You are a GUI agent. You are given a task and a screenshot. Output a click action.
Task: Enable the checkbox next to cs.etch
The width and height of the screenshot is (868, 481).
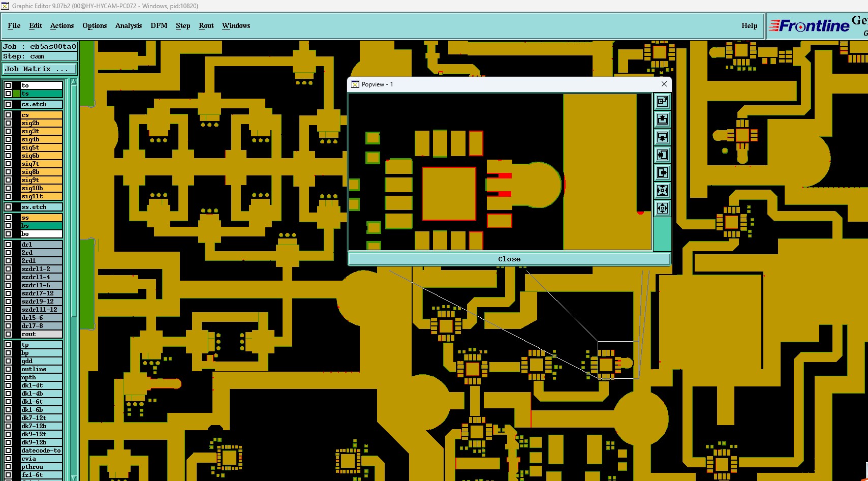(x=8, y=104)
